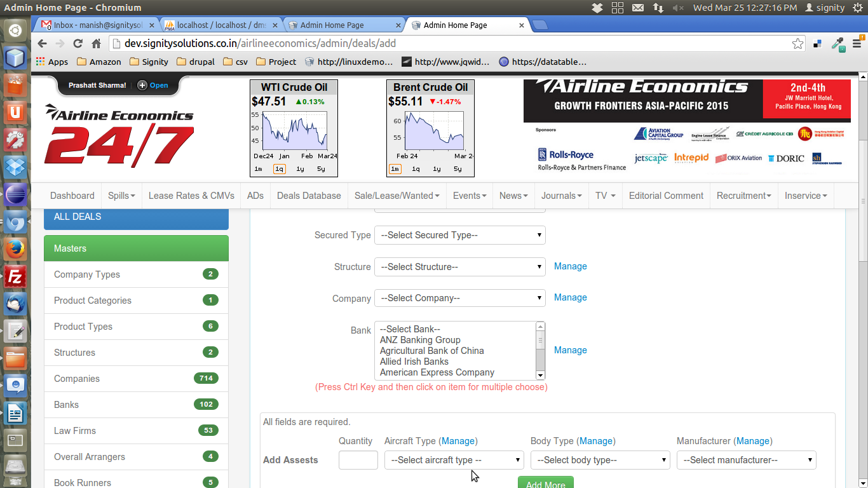
Task: Click the green Add More button
Action: click(546, 482)
